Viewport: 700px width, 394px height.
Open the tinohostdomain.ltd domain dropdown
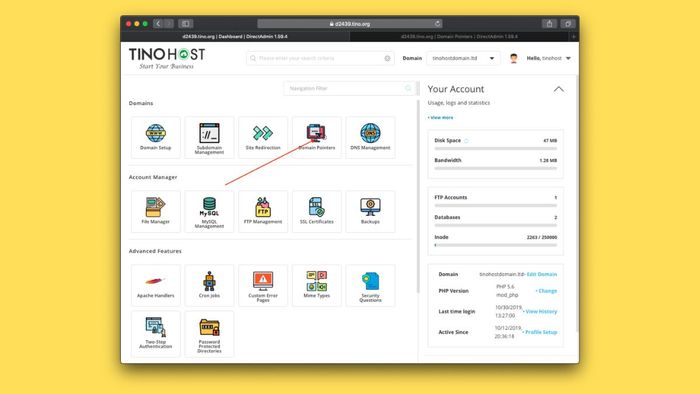click(463, 58)
